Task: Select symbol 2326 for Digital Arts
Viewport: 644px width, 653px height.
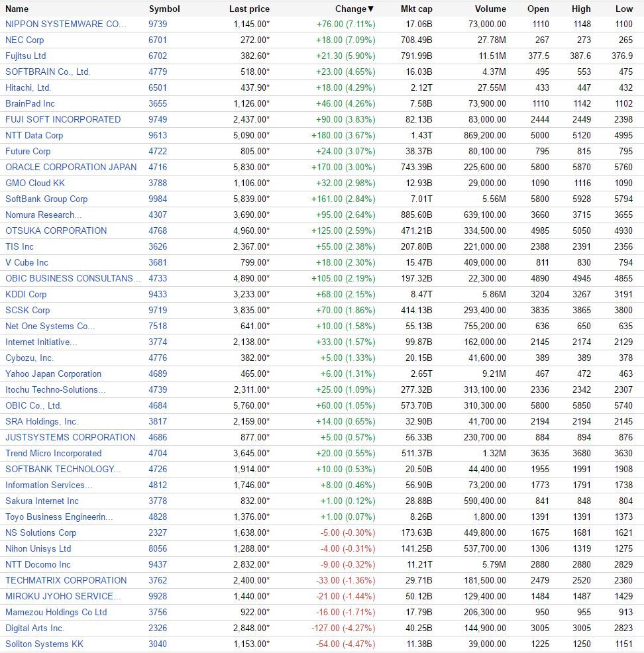Action: point(158,628)
